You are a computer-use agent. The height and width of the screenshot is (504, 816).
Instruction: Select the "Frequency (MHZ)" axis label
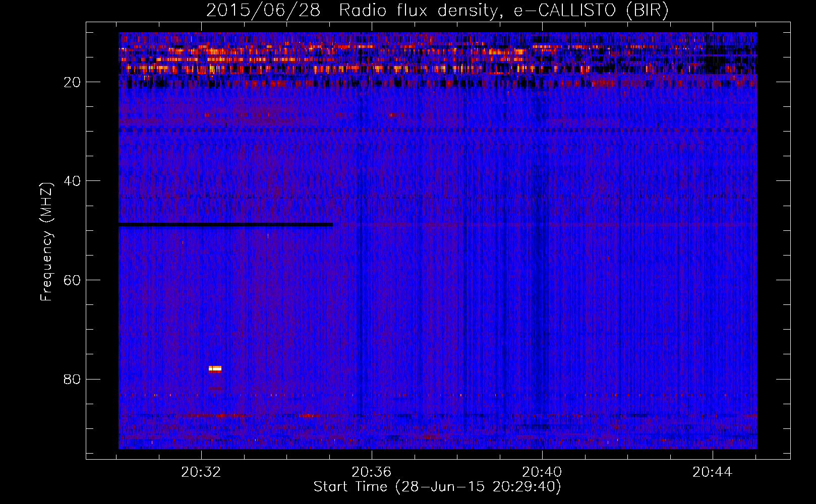coord(46,242)
